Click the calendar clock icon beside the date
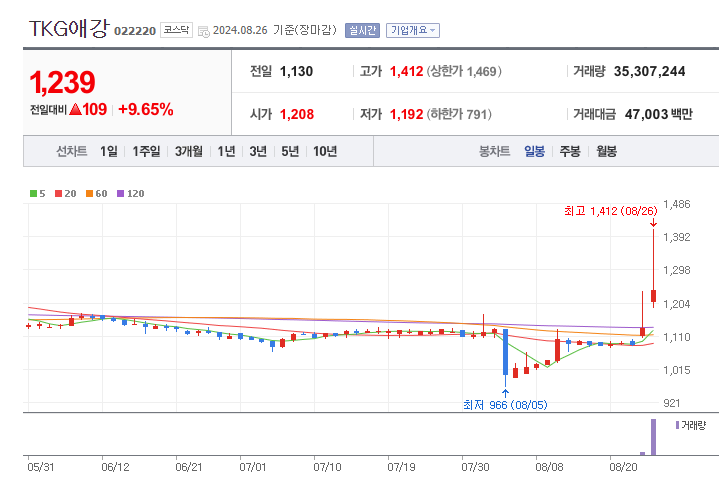Screen dimensions: 719x481 [x=204, y=31]
